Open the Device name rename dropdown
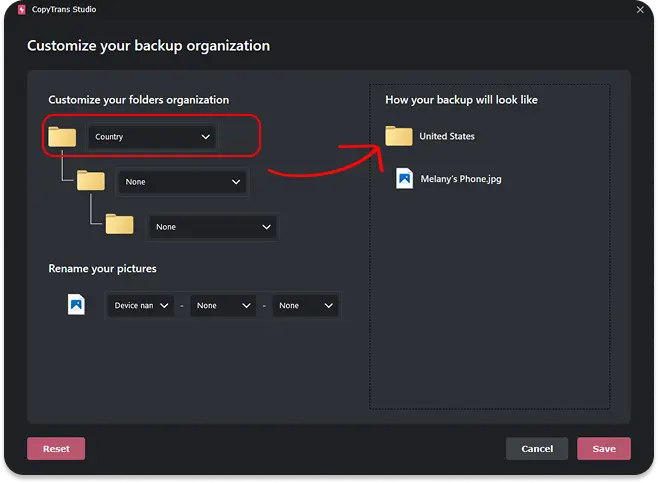The image size is (658, 483). (x=141, y=305)
